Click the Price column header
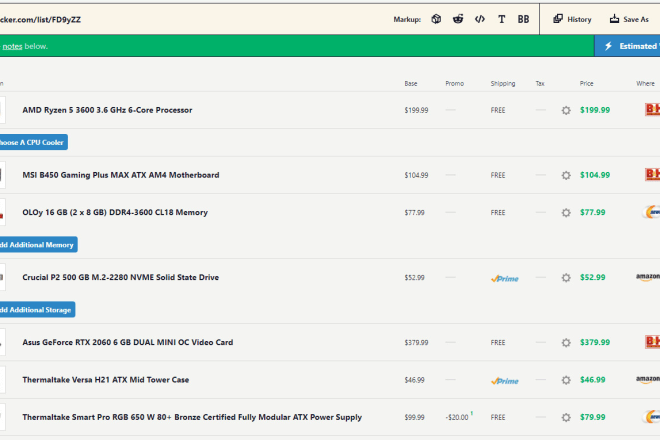The width and height of the screenshot is (660, 440). click(x=586, y=83)
